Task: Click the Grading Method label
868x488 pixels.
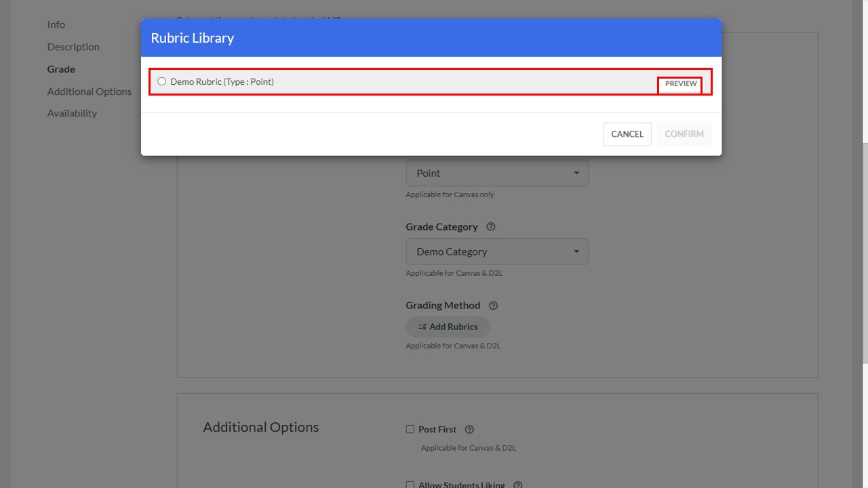Action: [443, 306]
